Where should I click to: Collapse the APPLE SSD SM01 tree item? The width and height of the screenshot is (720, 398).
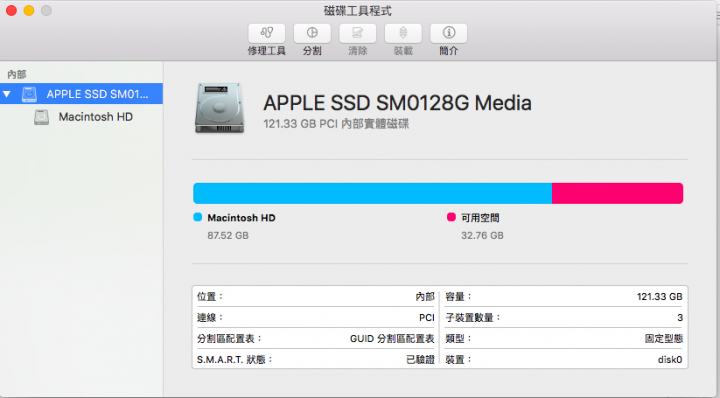click(6, 94)
